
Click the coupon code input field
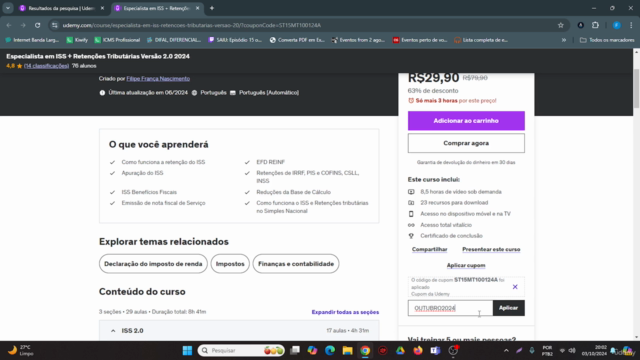(x=450, y=308)
